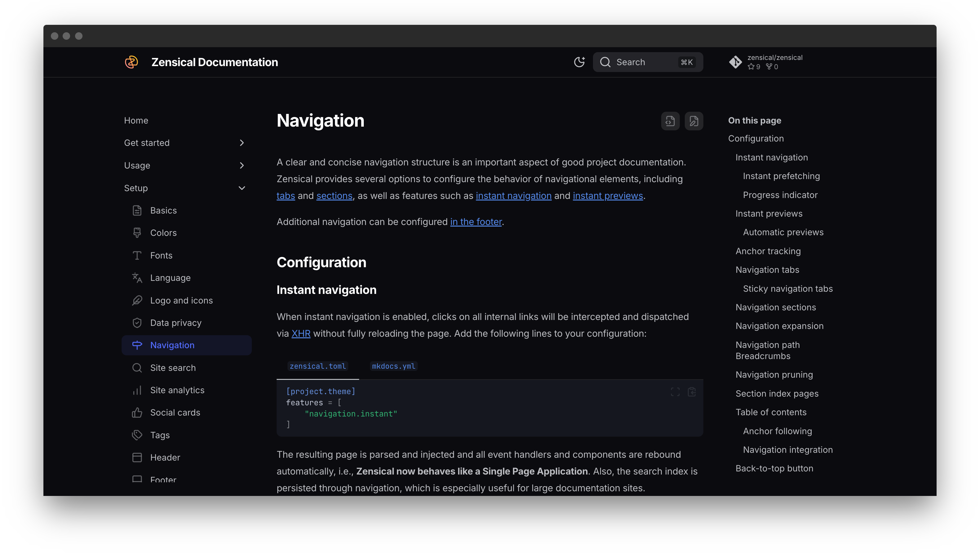Toggle dark/light color scheme moon icon
Screen dimensions: 980x558
coord(579,62)
